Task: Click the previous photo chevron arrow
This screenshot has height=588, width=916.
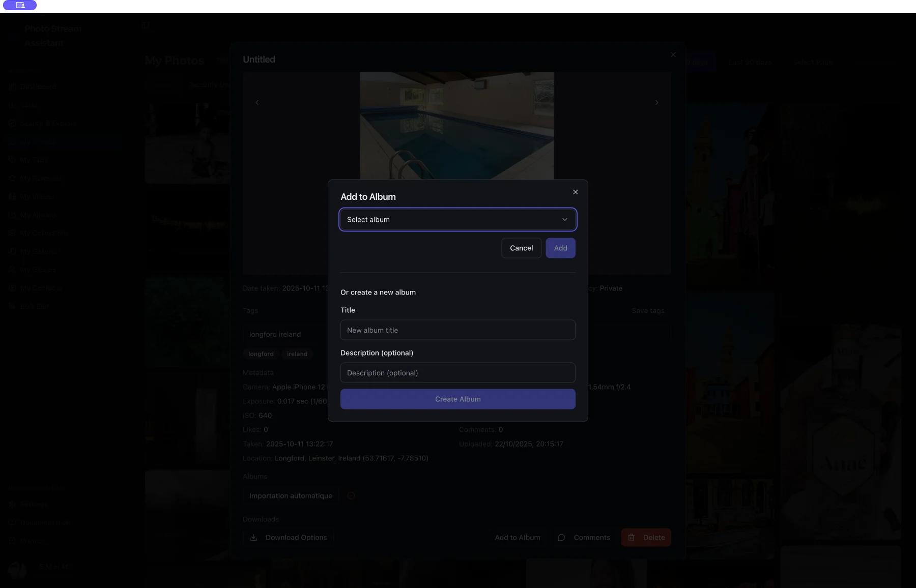Action: point(257,102)
